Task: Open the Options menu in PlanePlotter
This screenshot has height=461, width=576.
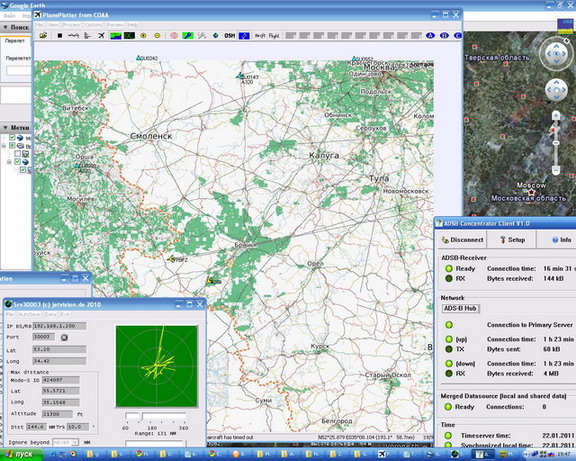Action: 93,25
